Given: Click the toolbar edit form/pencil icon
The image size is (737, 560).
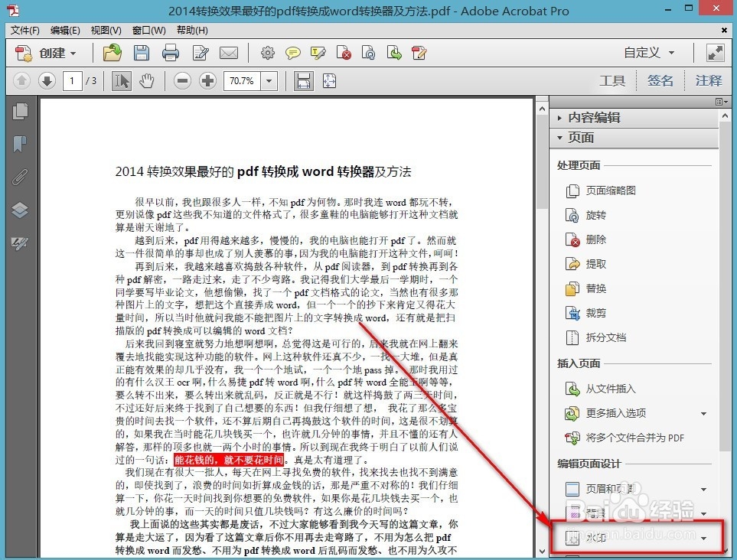Looking at the screenshot, I should [x=419, y=53].
